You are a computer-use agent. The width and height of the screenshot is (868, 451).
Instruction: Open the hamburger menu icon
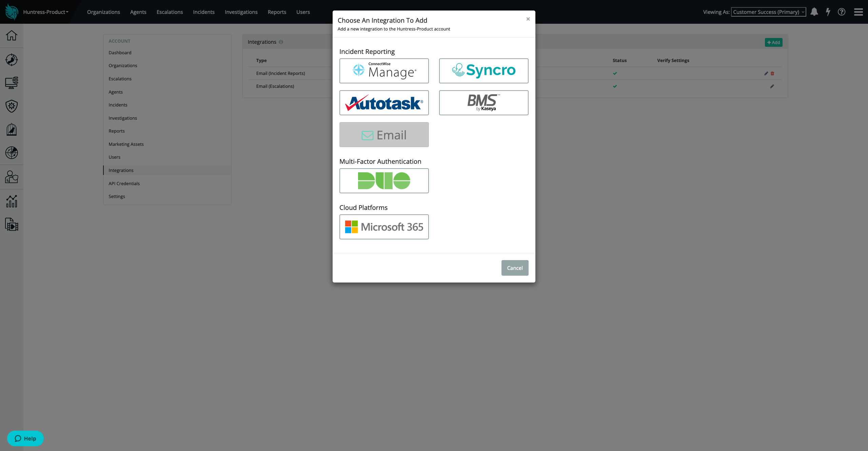coord(858,12)
